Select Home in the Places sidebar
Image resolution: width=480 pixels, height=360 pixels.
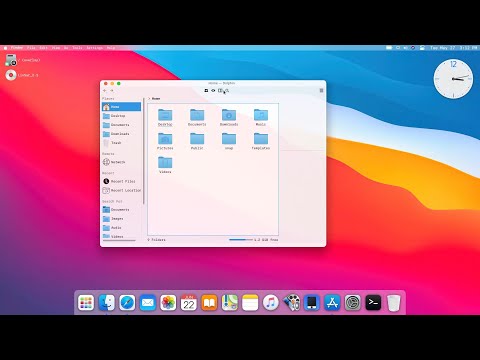click(121, 107)
